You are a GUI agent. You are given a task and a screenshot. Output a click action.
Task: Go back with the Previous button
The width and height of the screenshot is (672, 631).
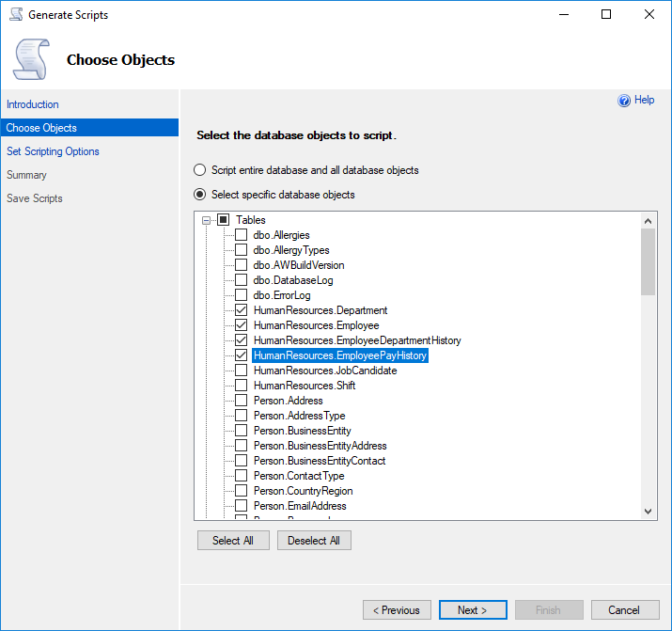(397, 610)
